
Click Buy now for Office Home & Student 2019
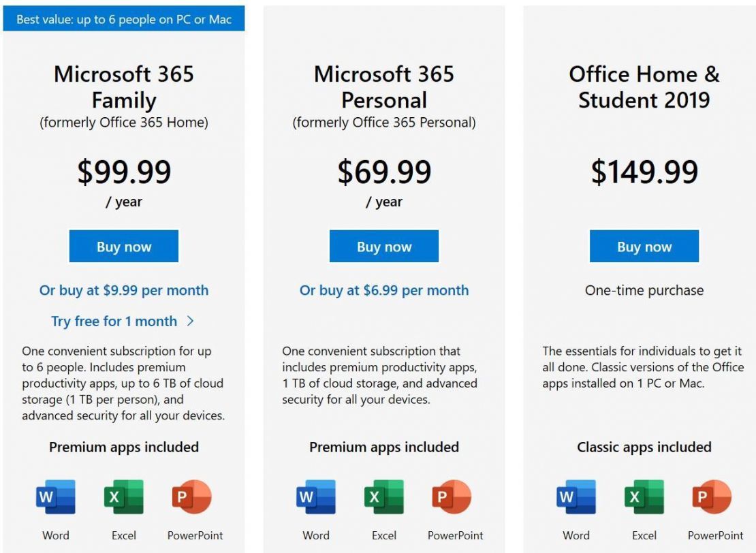click(644, 246)
